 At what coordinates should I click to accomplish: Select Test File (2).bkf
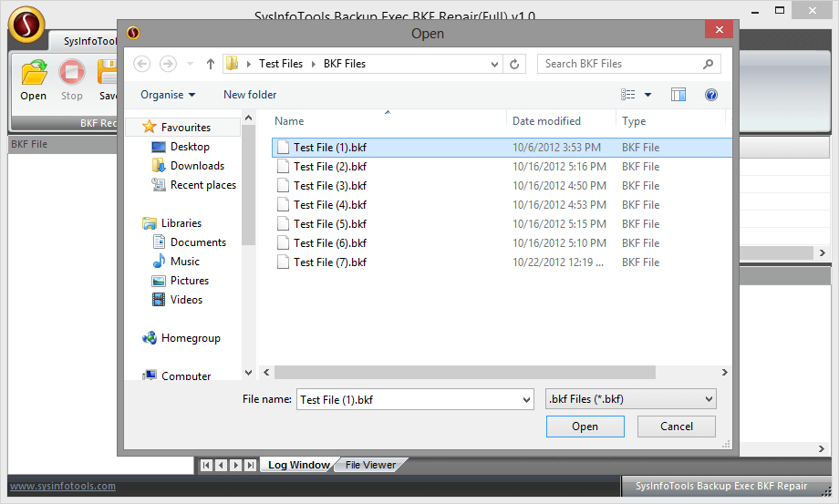pos(329,167)
